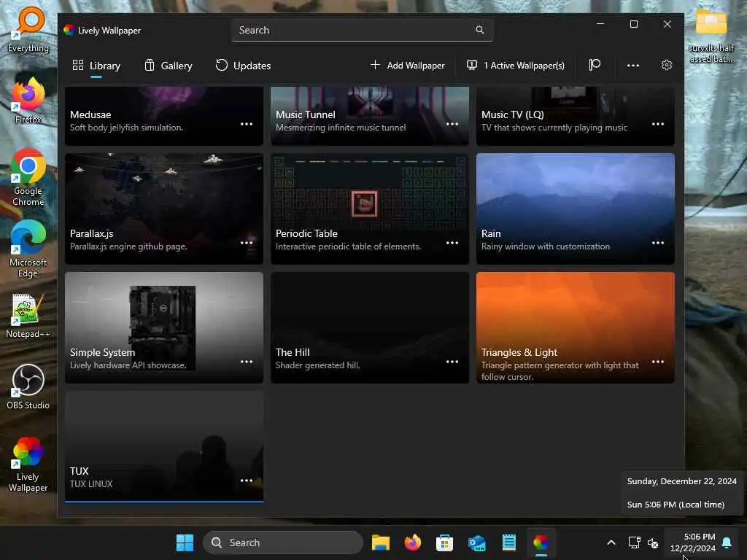Open the Lively Wallpaper desktop shortcut

coord(28,464)
